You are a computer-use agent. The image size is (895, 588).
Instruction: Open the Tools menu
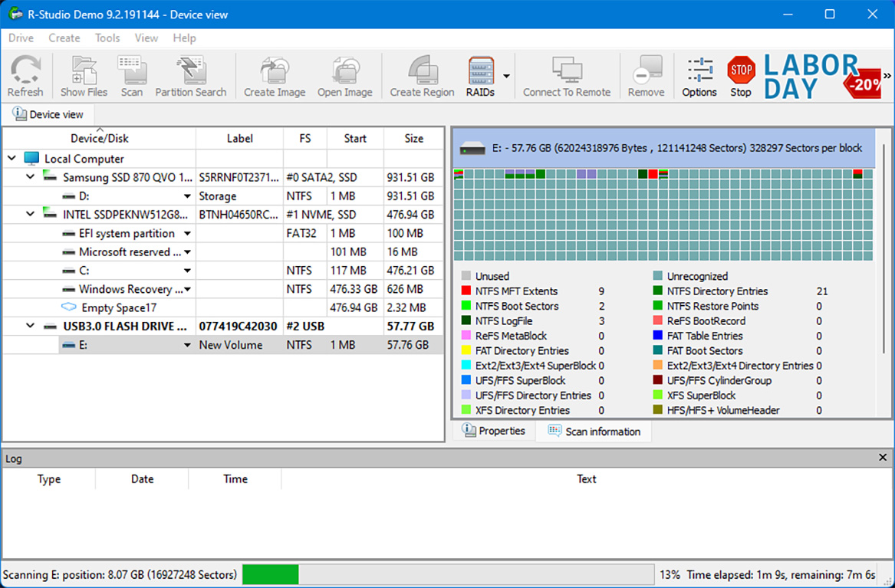click(107, 38)
